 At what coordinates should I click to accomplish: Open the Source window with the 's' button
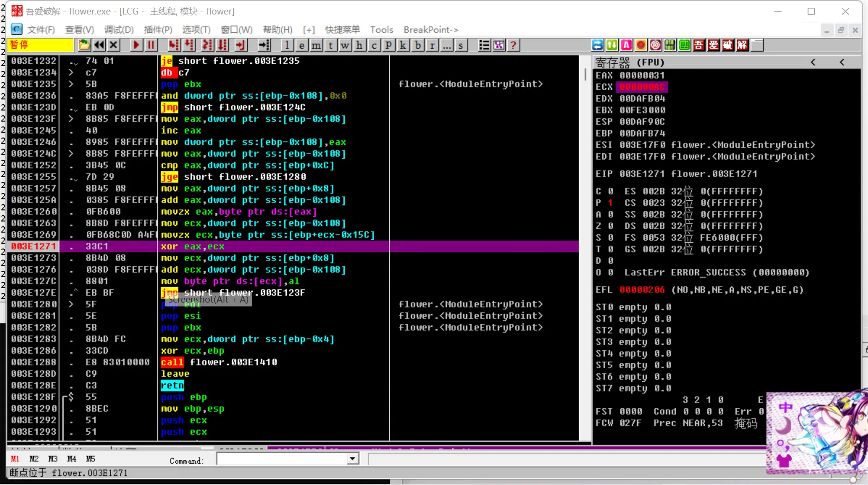[x=461, y=45]
